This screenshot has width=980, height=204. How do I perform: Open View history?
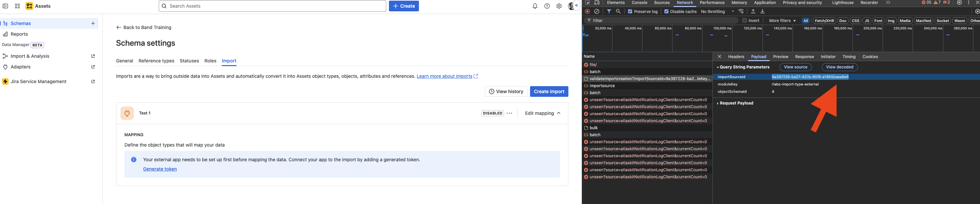pyautogui.click(x=506, y=91)
